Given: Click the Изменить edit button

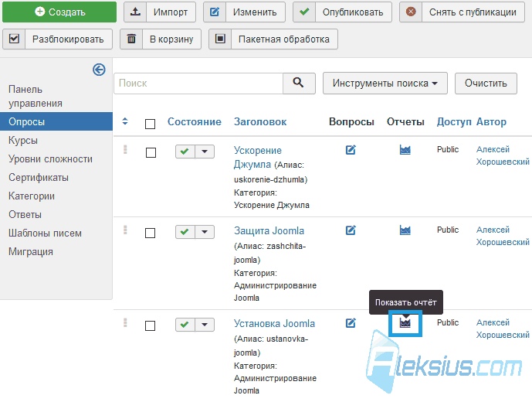Looking at the screenshot, I should tap(244, 12).
